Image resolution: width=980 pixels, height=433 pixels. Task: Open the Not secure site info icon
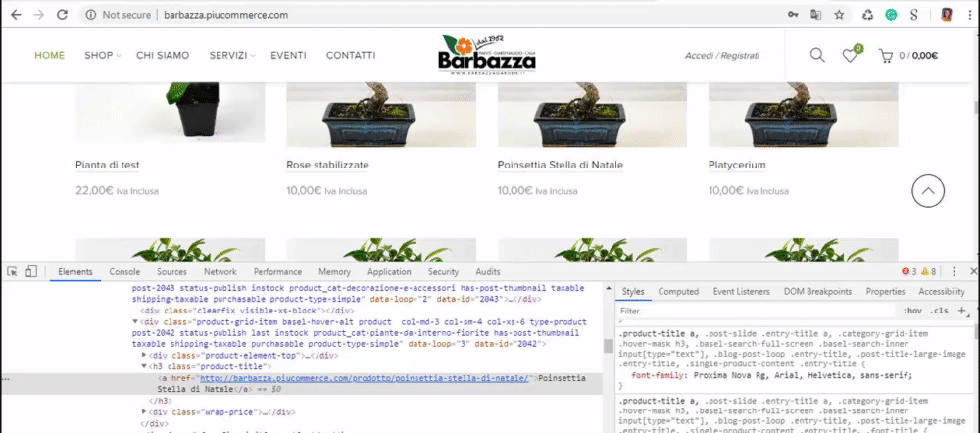(91, 15)
